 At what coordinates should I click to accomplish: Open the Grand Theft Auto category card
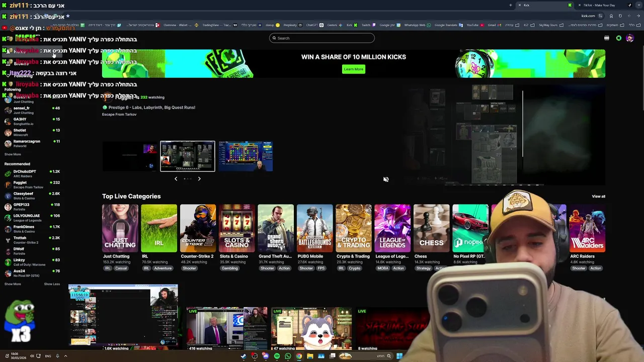[276, 228]
